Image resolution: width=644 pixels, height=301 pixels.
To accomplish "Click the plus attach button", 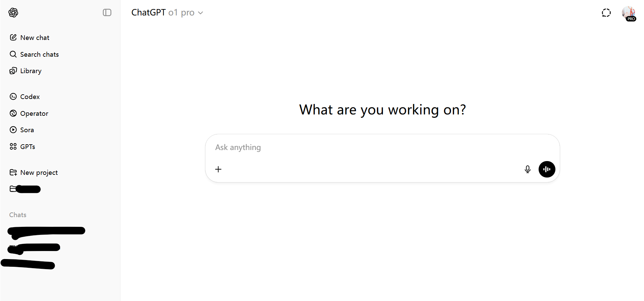I will 218,169.
